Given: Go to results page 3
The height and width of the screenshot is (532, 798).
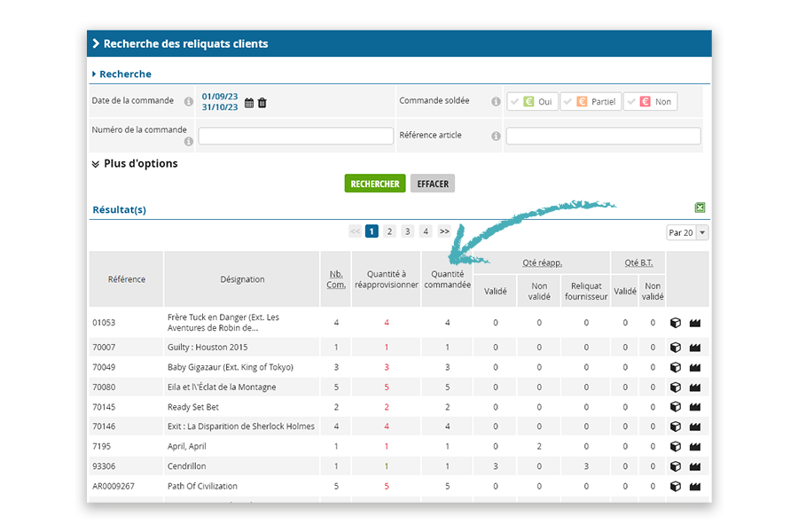Looking at the screenshot, I should 407,231.
